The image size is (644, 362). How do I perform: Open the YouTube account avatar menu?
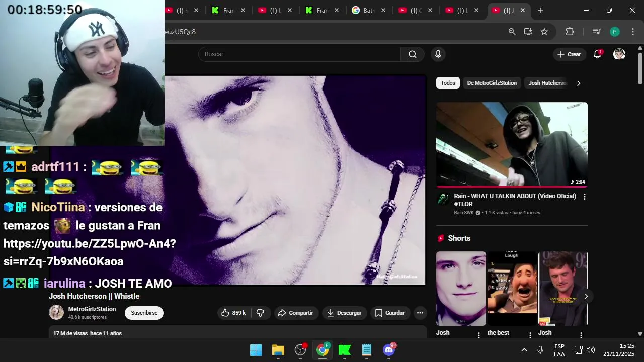[x=619, y=54]
